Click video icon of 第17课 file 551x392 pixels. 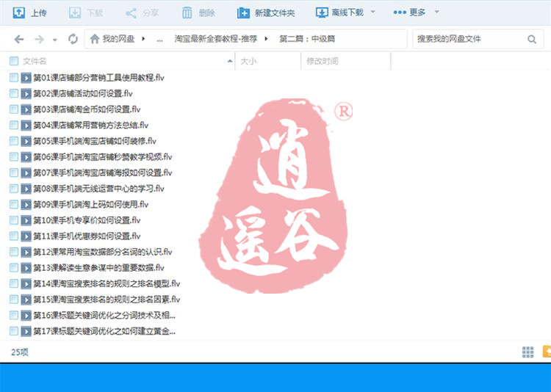pyautogui.click(x=26, y=331)
